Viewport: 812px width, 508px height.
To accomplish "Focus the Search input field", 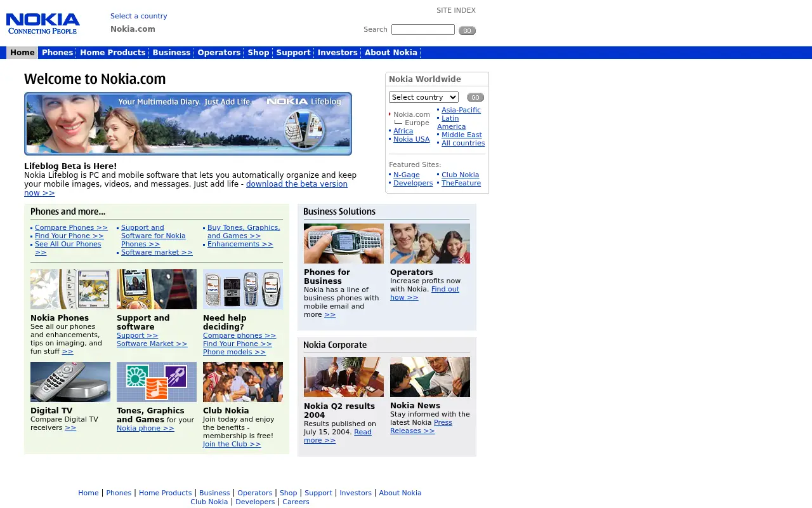I will click(423, 30).
